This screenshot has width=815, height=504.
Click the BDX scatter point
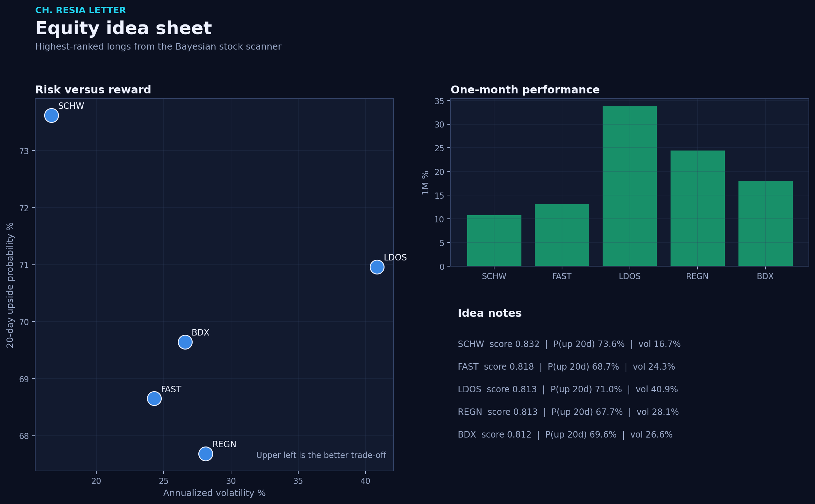pos(185,342)
